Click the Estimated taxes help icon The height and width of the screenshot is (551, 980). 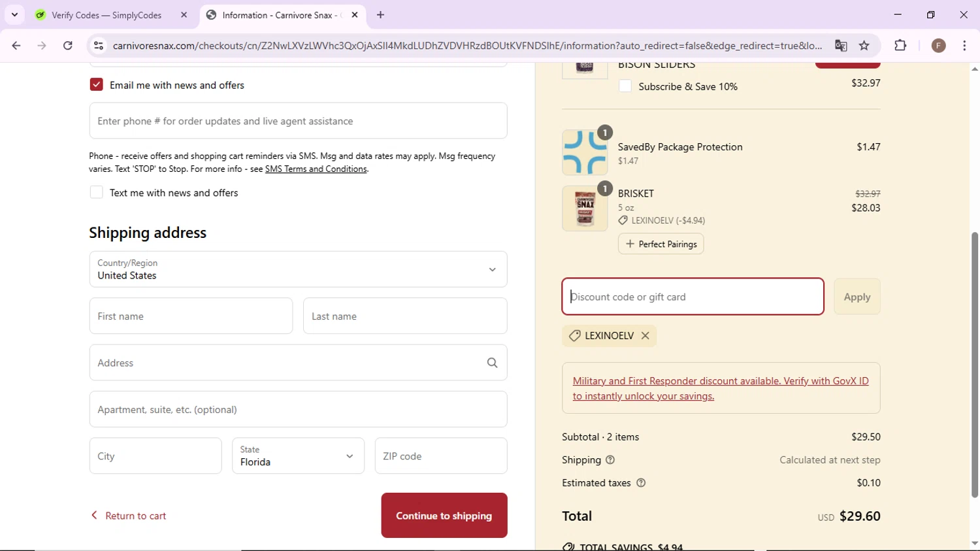click(x=641, y=483)
